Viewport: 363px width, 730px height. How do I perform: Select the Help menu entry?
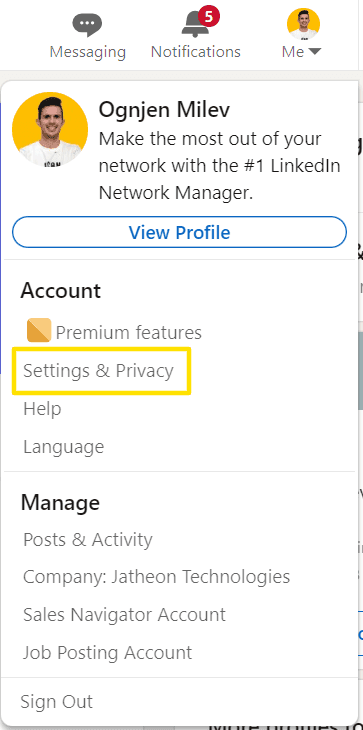coord(42,409)
